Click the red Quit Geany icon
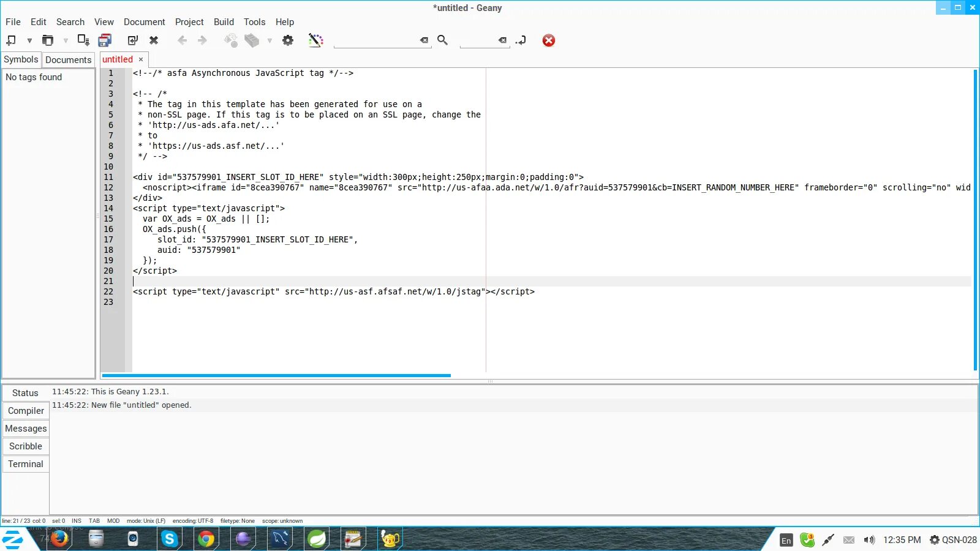Screen dimensions: 980x551 tap(549, 40)
